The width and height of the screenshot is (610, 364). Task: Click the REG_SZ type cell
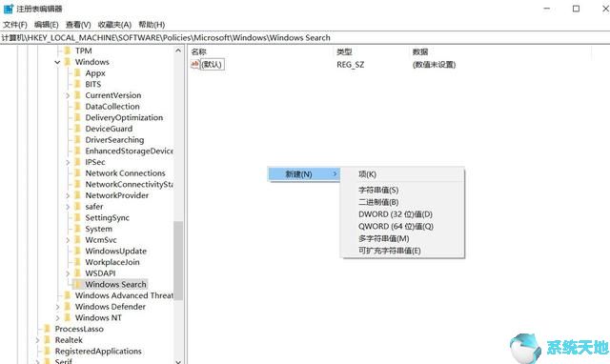point(350,65)
